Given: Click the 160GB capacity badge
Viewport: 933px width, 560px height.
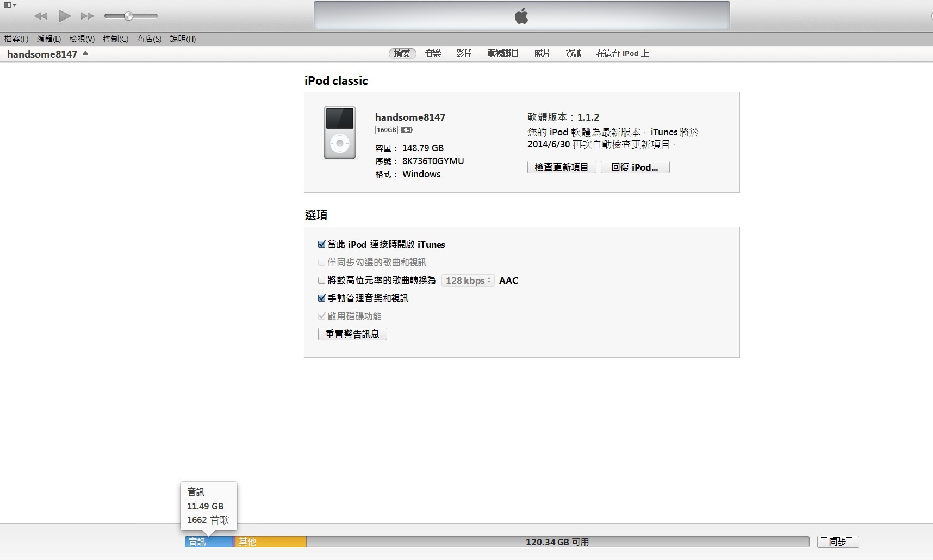Looking at the screenshot, I should click(387, 130).
